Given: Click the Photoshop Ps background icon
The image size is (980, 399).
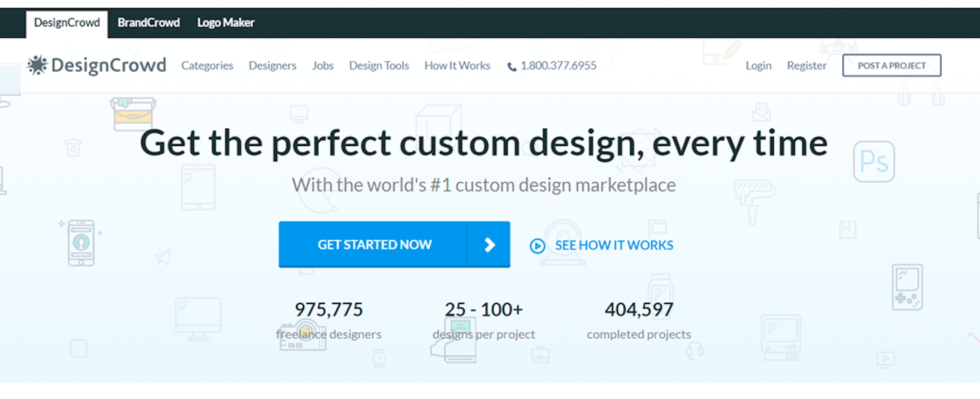Looking at the screenshot, I should (874, 162).
